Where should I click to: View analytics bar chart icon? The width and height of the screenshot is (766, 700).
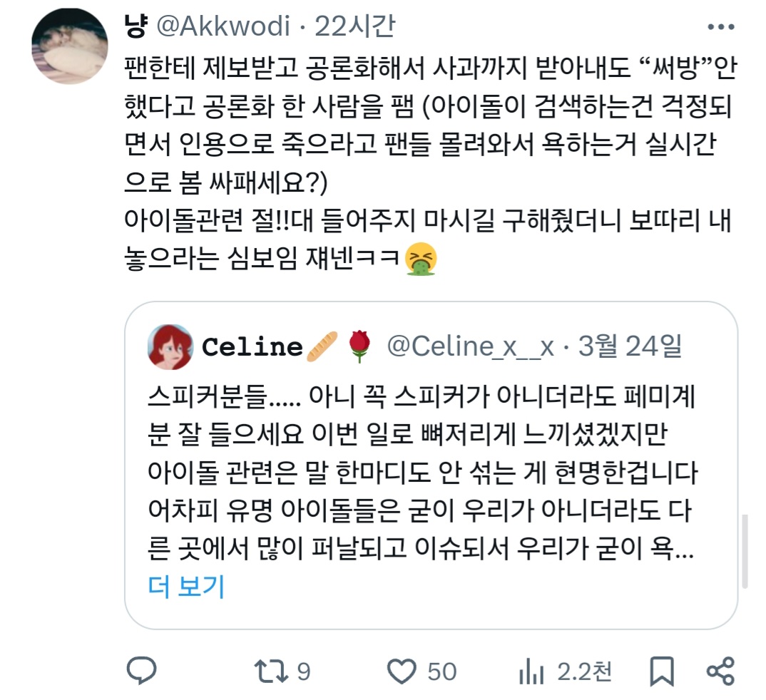tap(531, 671)
